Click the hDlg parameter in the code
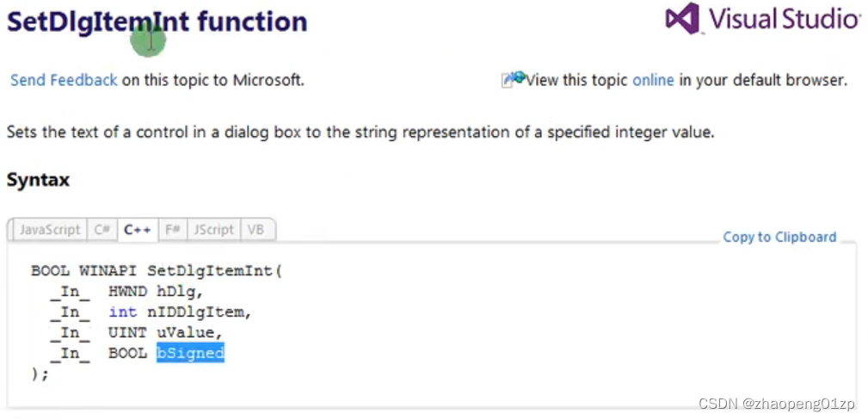Viewport: 868px width, 420px height. pyautogui.click(x=180, y=291)
